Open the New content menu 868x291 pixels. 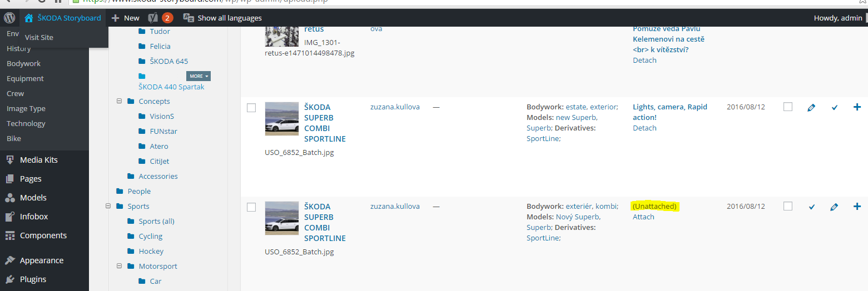(125, 18)
